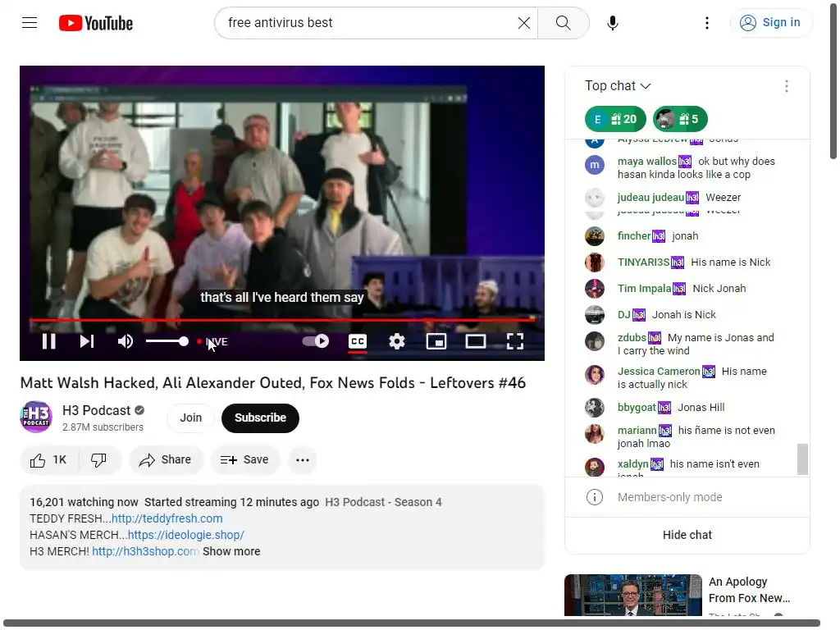Adjust the volume slider
Image resolution: width=840 pixels, height=630 pixels.
point(167,341)
